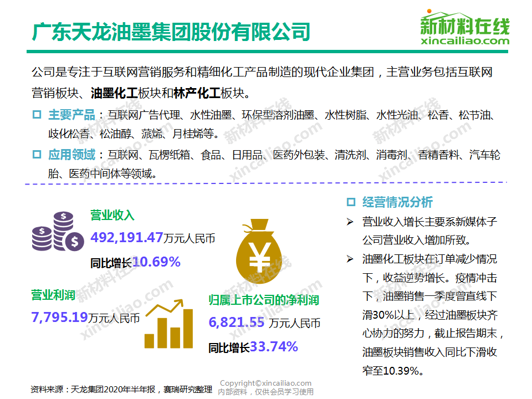This screenshot has width=532, height=399.
Task: Click the xincailiao.com logo
Action: pyautogui.click(x=465, y=28)
